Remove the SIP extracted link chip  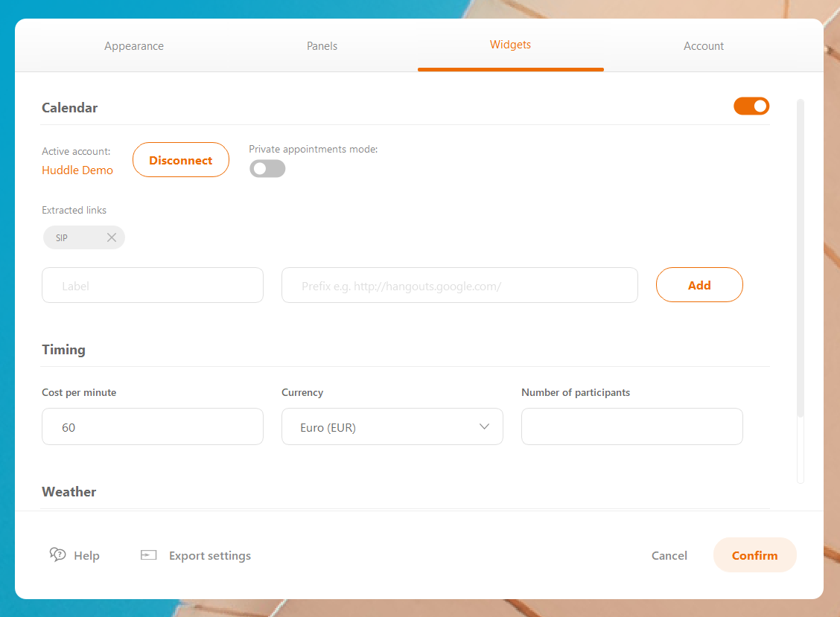pos(112,237)
